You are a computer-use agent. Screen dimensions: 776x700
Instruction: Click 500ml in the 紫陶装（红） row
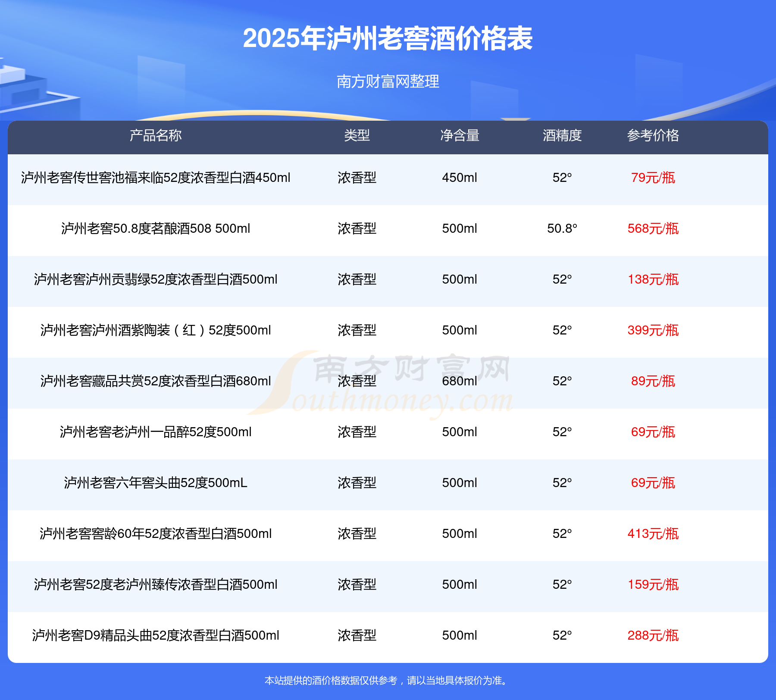tap(460, 330)
